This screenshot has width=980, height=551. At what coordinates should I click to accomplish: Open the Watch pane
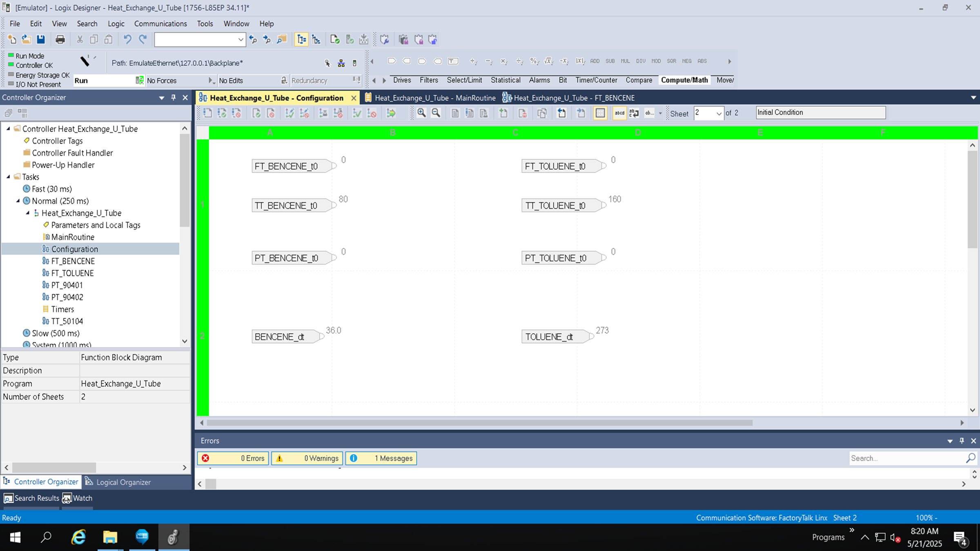tap(78, 498)
